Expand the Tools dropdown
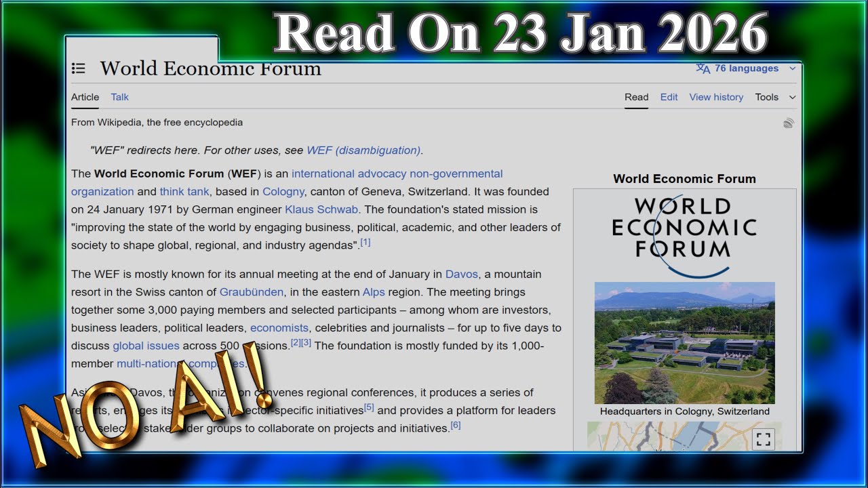The image size is (868, 488). 776,97
